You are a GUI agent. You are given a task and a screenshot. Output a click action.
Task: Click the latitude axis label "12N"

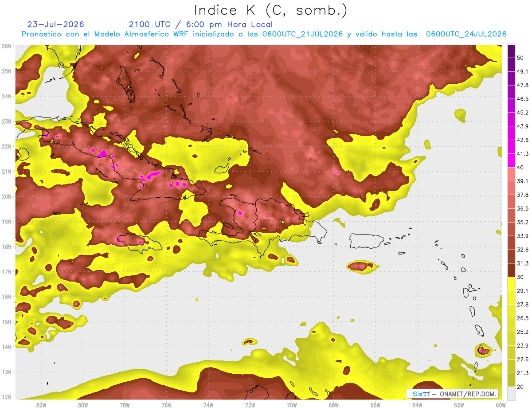click(x=7, y=397)
